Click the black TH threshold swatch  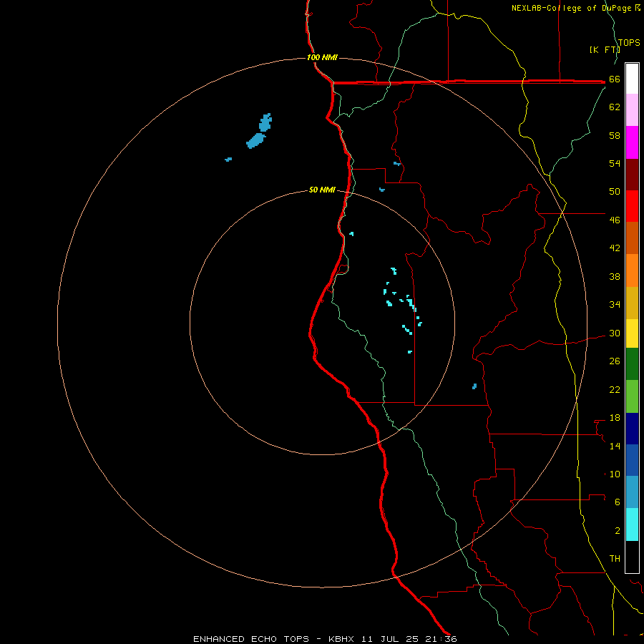tap(632, 557)
